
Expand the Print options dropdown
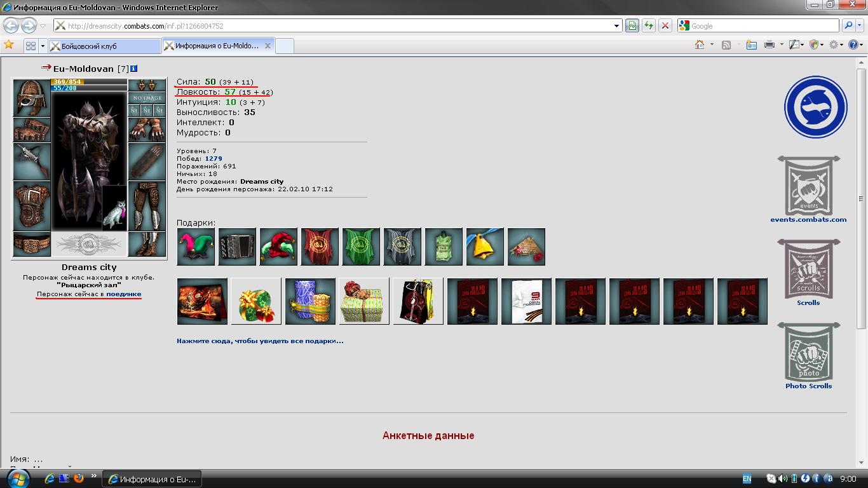coord(780,44)
